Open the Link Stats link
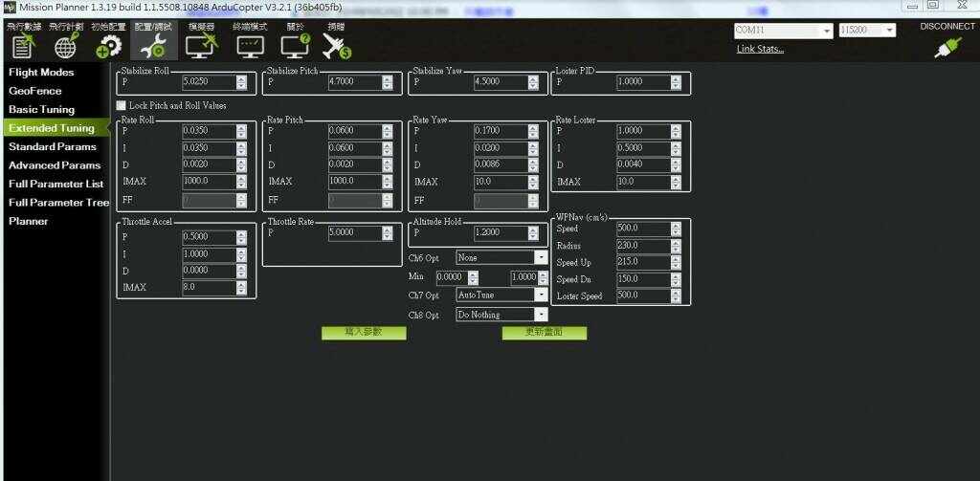The height and width of the screenshot is (481, 980). tap(760, 49)
